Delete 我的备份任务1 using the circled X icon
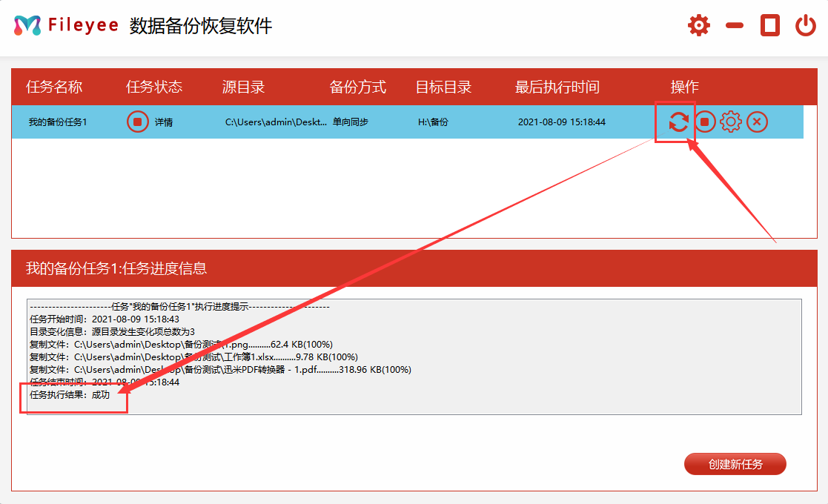828x504 pixels. pos(757,122)
